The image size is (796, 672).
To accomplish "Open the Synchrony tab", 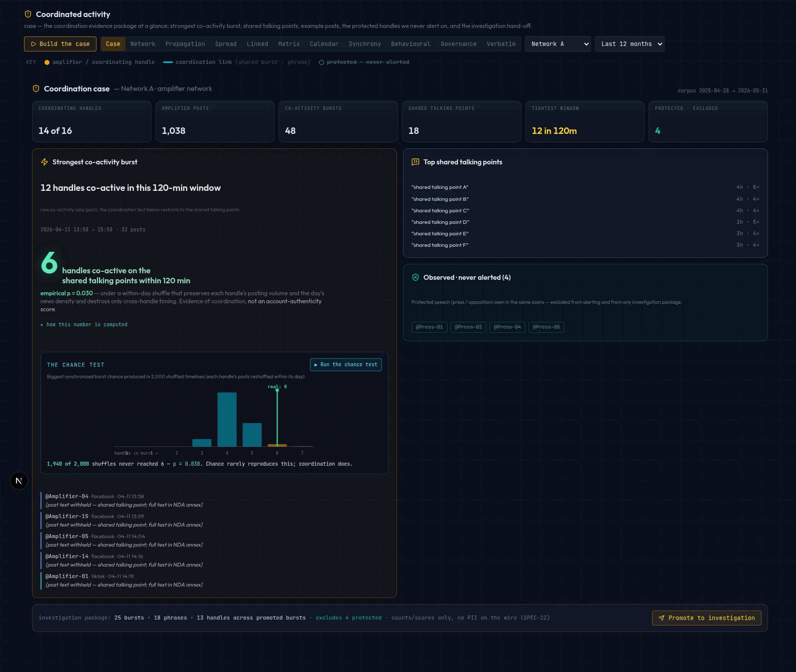I will coord(364,44).
